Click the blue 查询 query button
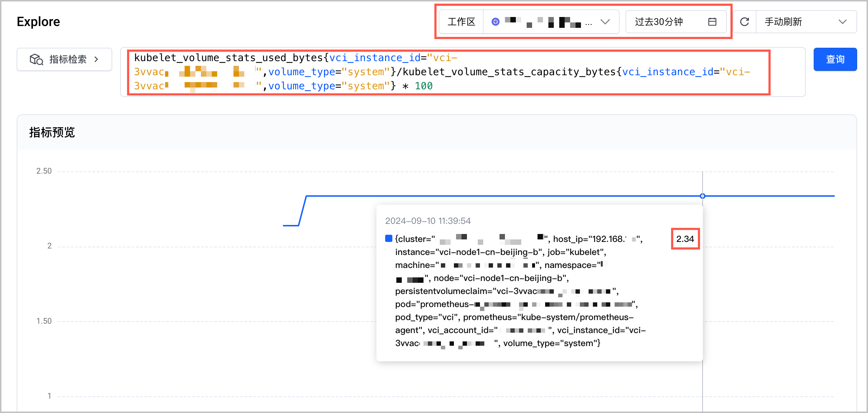The image size is (868, 413). tap(835, 59)
